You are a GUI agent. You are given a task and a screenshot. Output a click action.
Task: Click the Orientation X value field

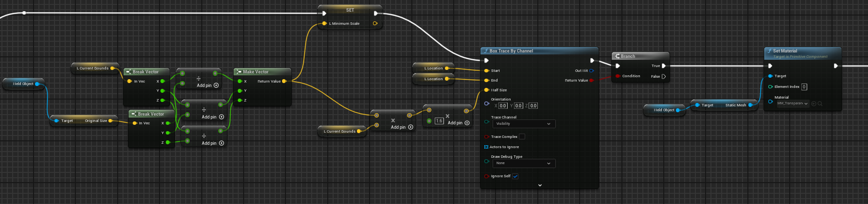point(503,106)
